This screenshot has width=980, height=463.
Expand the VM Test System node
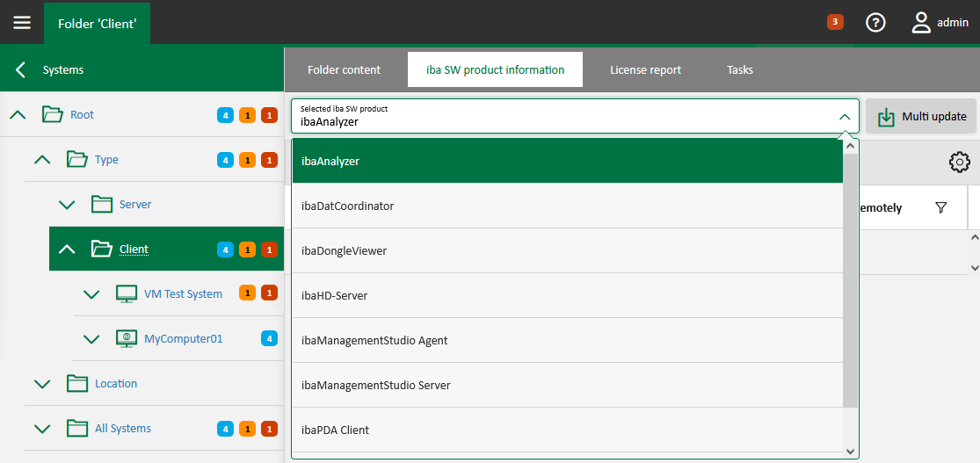click(x=91, y=293)
